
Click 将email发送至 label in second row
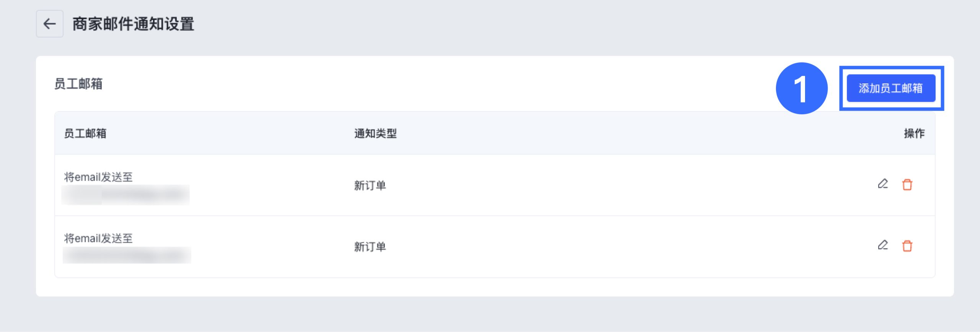[x=98, y=238]
